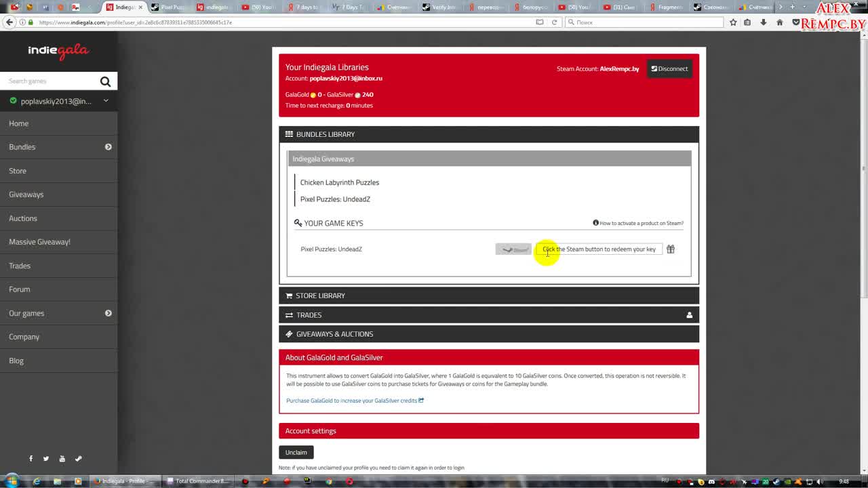Click the gift icon next to the key field

click(x=671, y=249)
